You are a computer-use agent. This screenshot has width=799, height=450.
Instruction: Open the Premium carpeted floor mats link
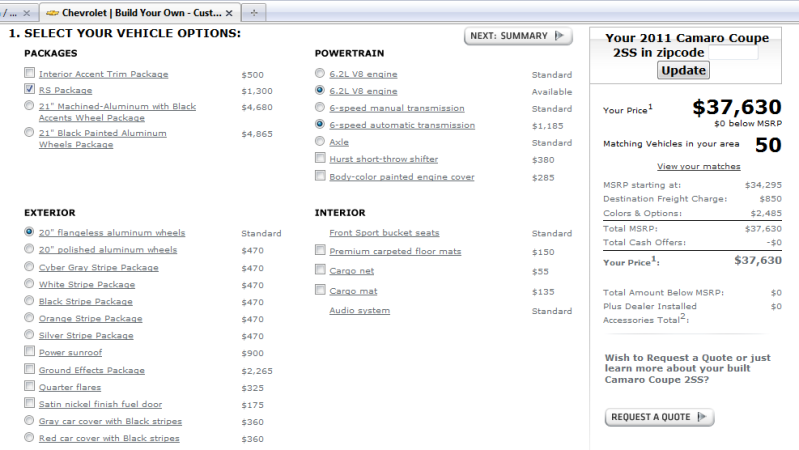395,251
